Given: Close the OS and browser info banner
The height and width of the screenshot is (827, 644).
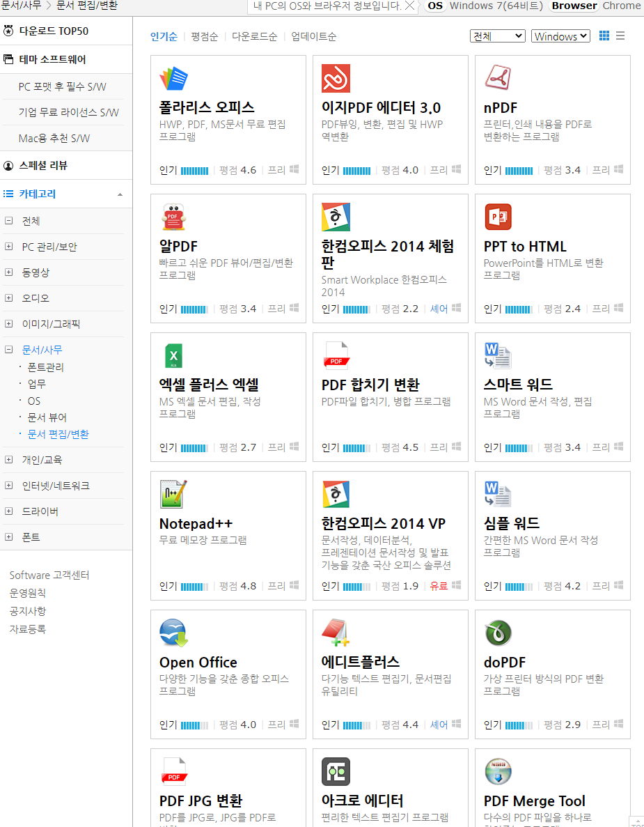Looking at the screenshot, I should 409,6.
